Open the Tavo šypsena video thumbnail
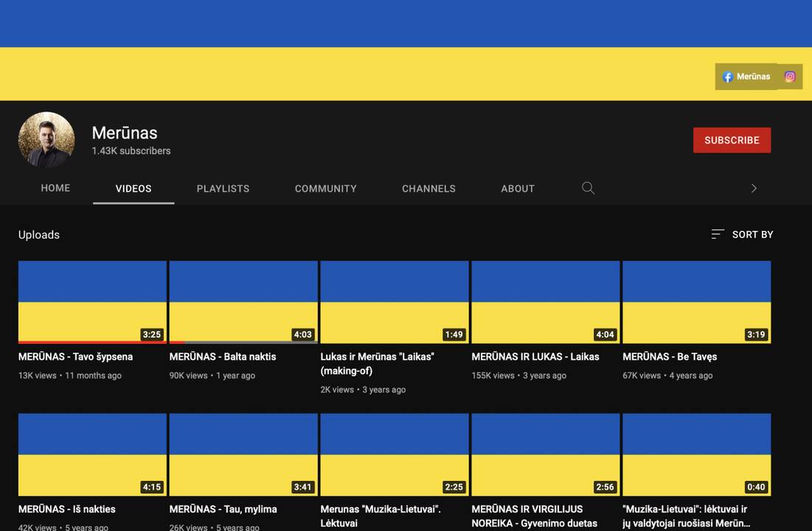This screenshot has width=812, height=531. (x=93, y=302)
